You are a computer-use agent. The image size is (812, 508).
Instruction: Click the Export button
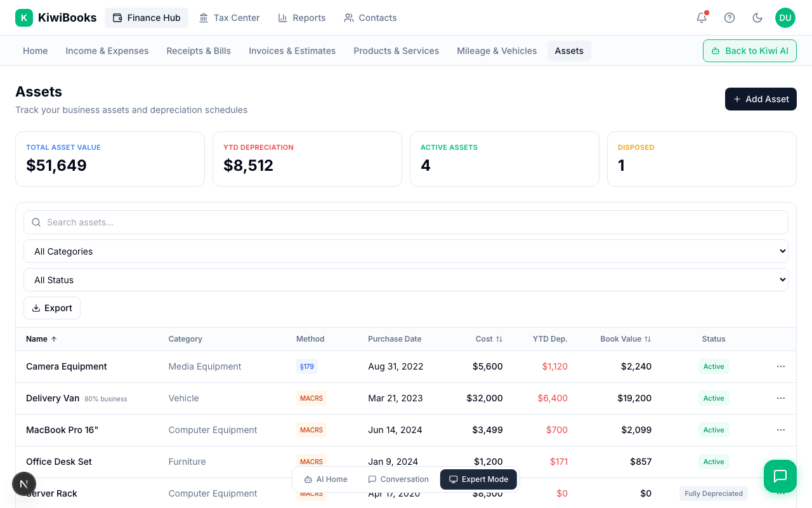[x=52, y=308]
